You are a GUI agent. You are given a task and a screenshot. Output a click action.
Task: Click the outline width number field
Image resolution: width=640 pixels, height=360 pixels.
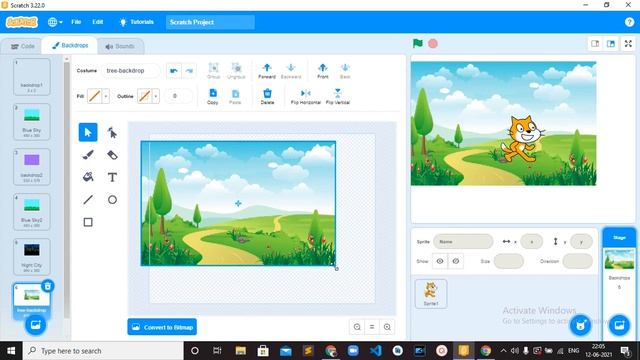pyautogui.click(x=178, y=96)
